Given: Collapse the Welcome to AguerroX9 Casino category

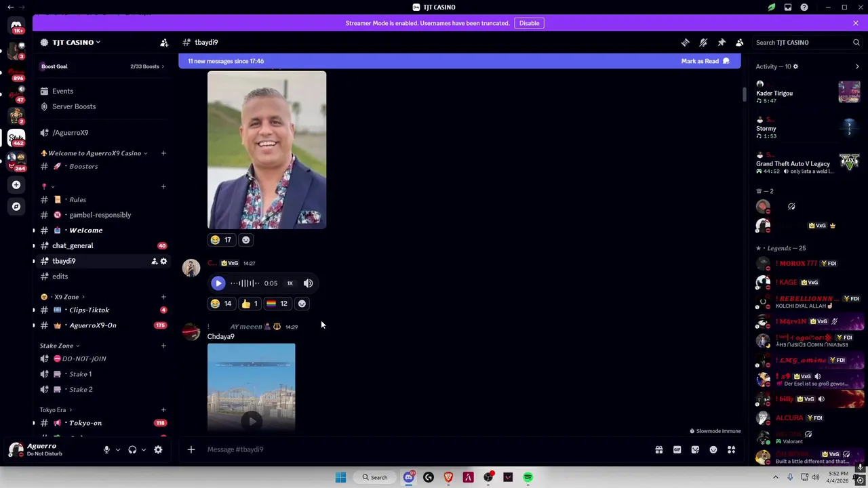Looking at the screenshot, I should pos(94,153).
